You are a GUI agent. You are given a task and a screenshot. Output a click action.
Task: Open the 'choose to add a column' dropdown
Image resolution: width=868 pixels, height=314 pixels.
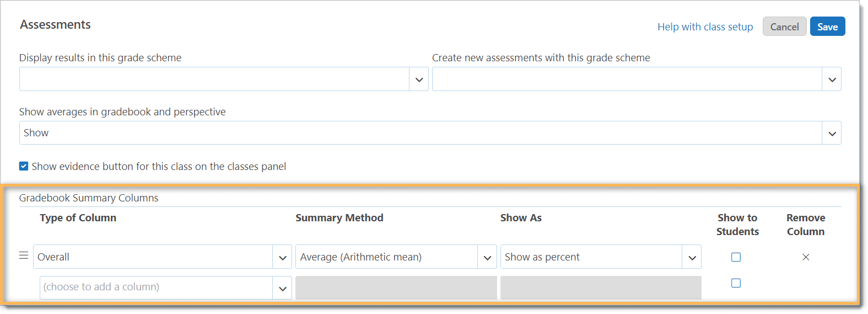pos(157,288)
